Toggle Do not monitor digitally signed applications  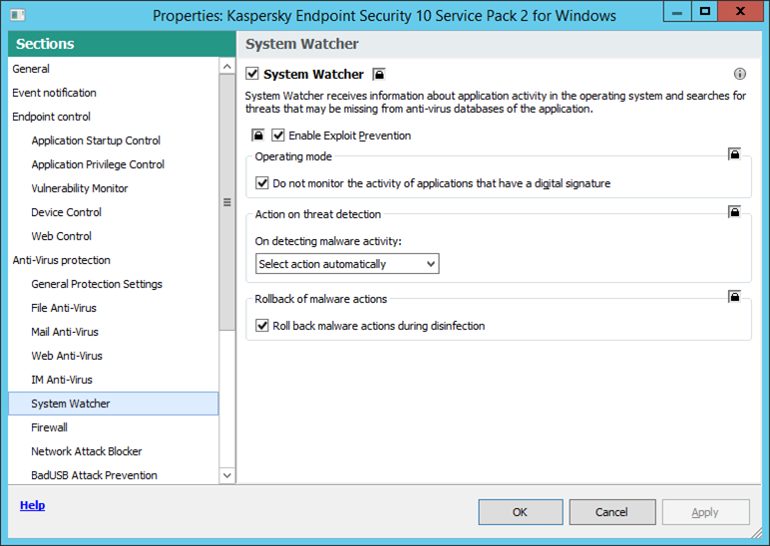pos(263,184)
